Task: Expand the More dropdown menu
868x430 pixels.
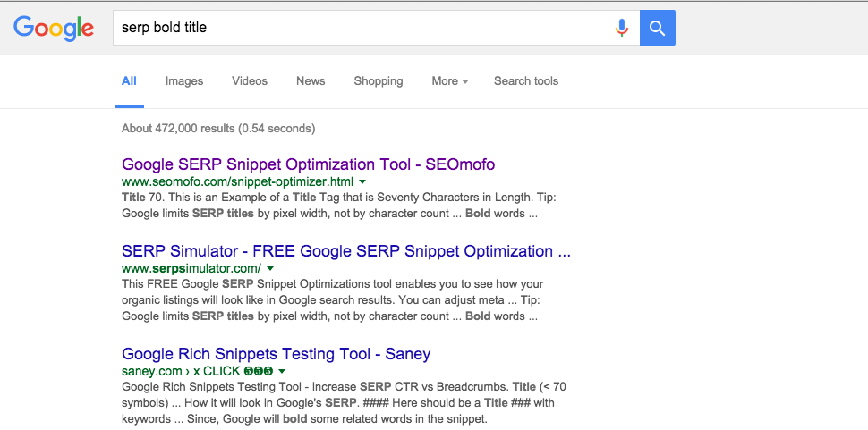Action: (450, 81)
